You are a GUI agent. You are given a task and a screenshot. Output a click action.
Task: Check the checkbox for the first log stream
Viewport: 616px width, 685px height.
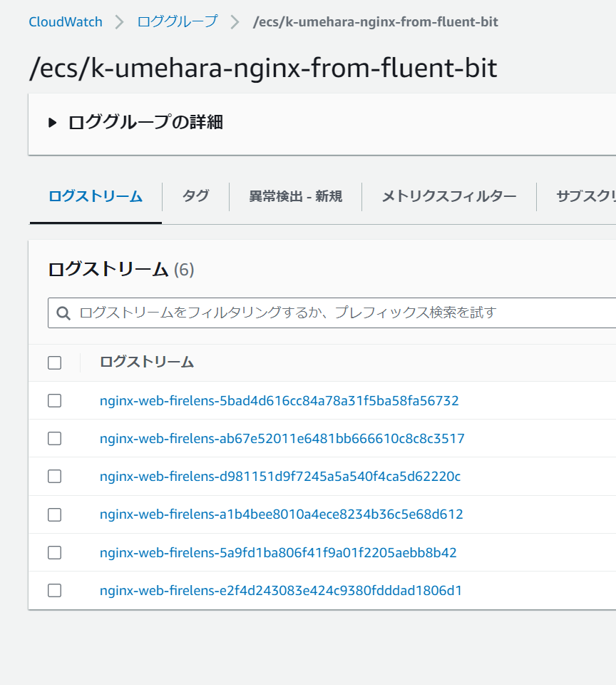point(54,400)
